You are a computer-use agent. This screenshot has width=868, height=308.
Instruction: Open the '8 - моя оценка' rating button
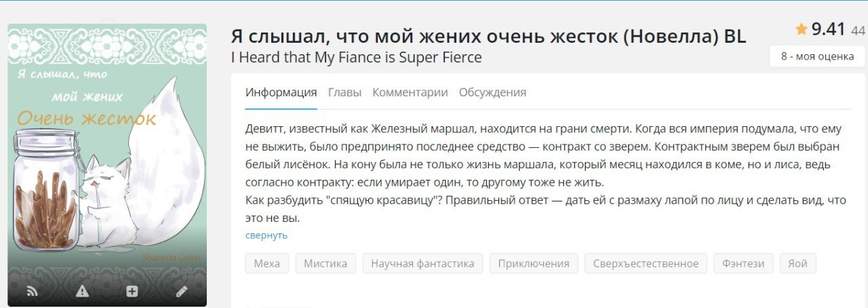(x=817, y=56)
